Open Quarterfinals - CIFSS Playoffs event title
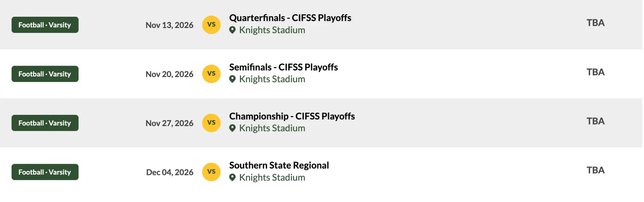Screen dimensions: 644x202 point(290,18)
